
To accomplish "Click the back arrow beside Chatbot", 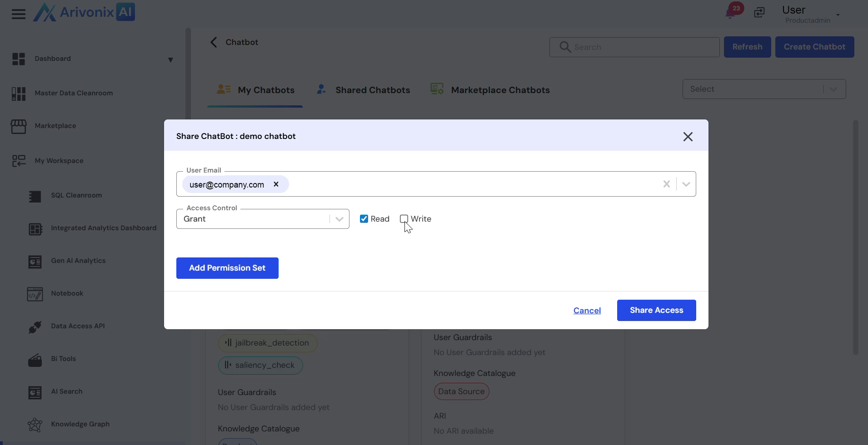I will (x=214, y=42).
